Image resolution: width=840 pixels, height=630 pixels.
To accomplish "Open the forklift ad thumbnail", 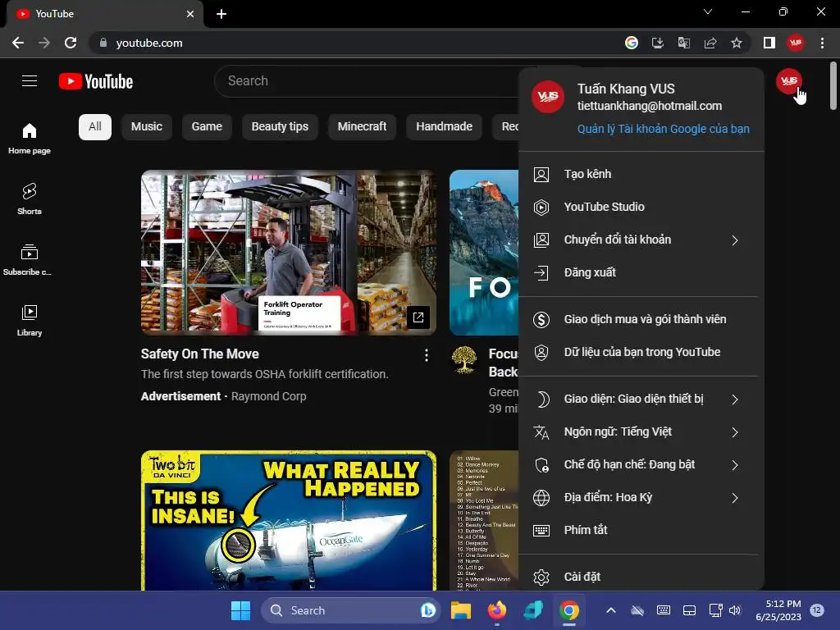I will click(x=288, y=253).
